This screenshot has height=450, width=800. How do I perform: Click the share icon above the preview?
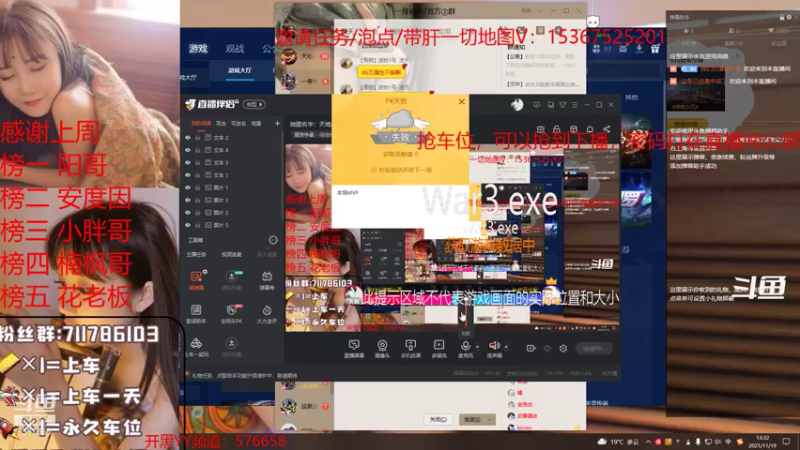(607, 129)
